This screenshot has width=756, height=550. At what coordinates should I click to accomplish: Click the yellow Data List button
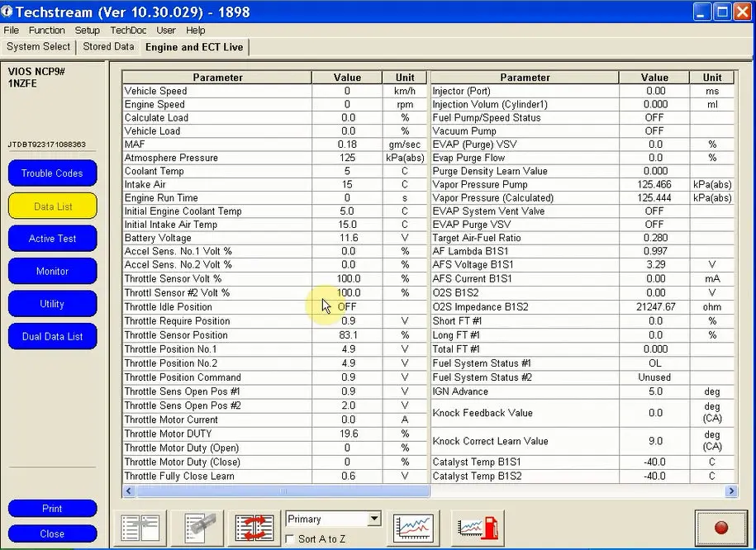[x=53, y=206]
